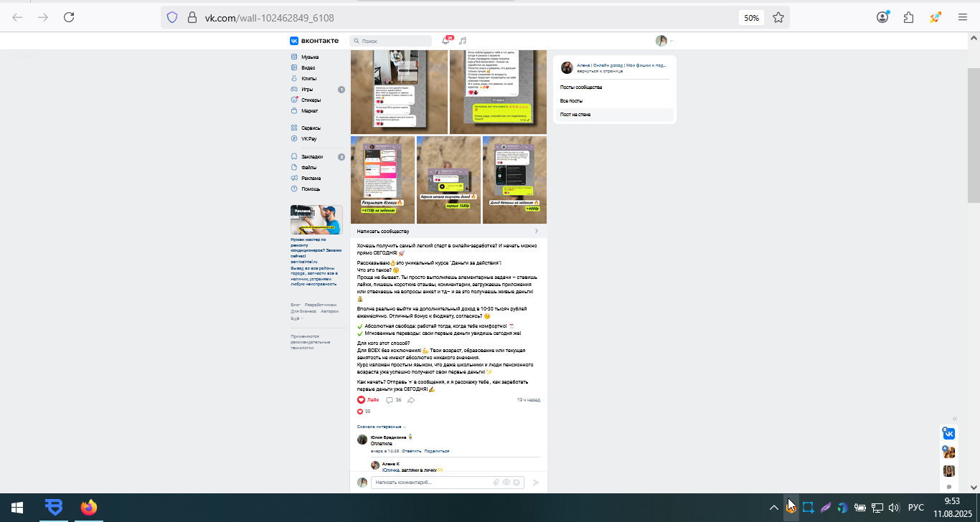Open Лариса начала получать доход thumbnail
980x522 pixels.
pyautogui.click(x=448, y=180)
